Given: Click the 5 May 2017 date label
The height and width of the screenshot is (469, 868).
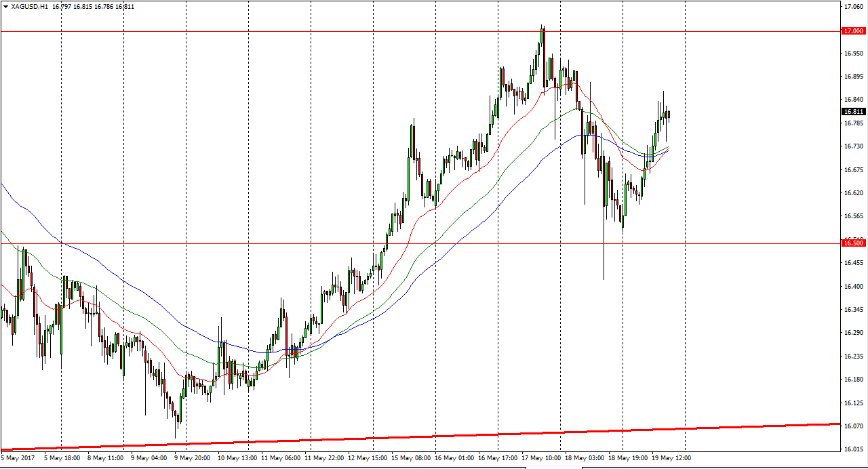Looking at the screenshot, I should [x=18, y=457].
